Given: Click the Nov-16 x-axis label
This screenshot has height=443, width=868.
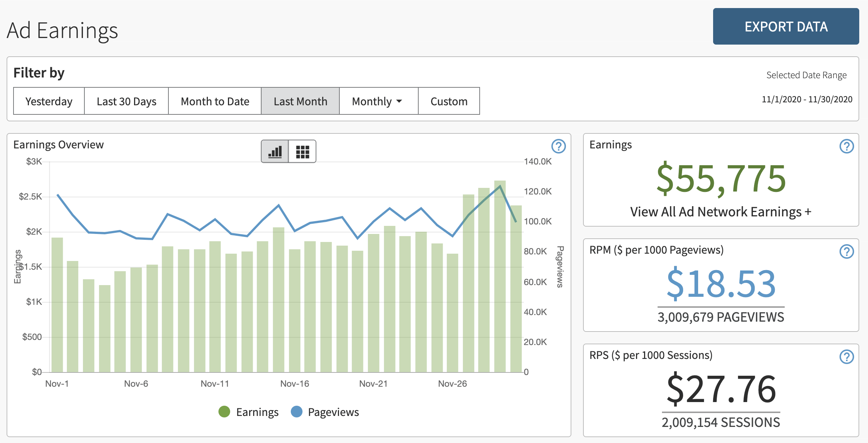Looking at the screenshot, I should [294, 383].
